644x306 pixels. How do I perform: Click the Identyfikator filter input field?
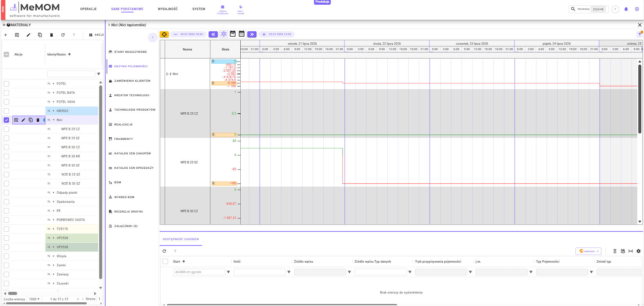71,74
